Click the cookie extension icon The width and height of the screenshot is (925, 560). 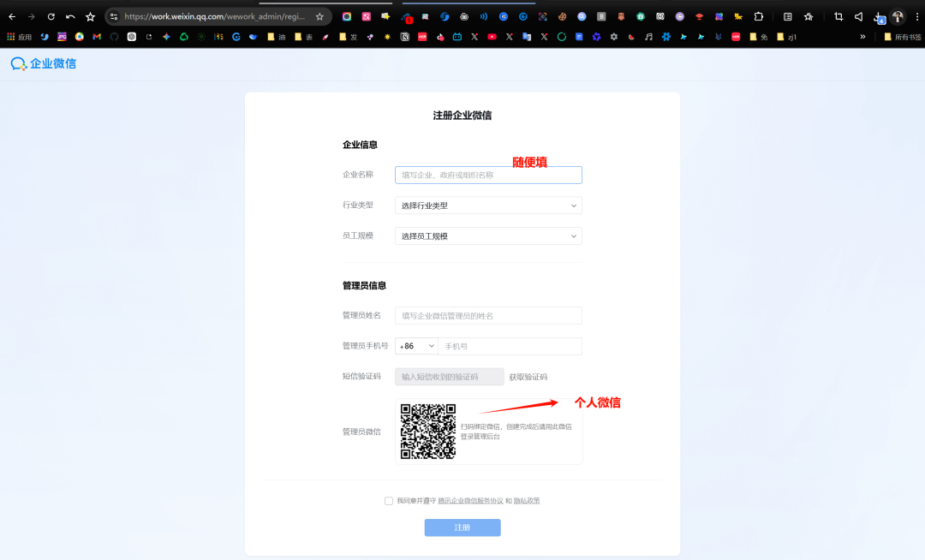pyautogui.click(x=562, y=16)
